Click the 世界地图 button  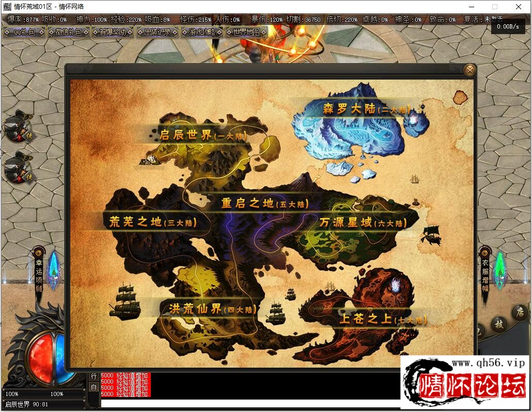click(246, 32)
